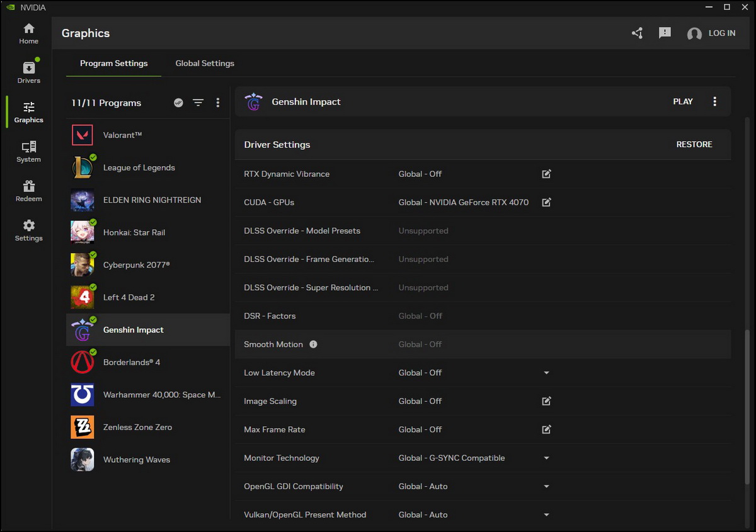Click the LOG IN button

(x=722, y=33)
